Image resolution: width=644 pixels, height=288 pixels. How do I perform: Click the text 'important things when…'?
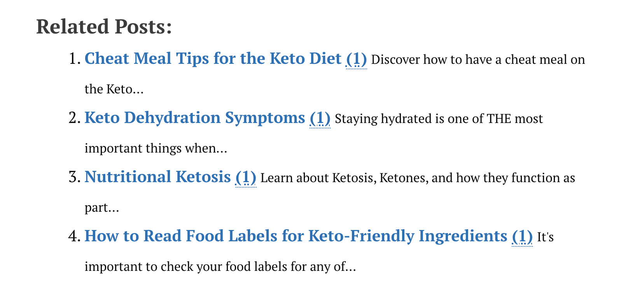(x=156, y=148)
